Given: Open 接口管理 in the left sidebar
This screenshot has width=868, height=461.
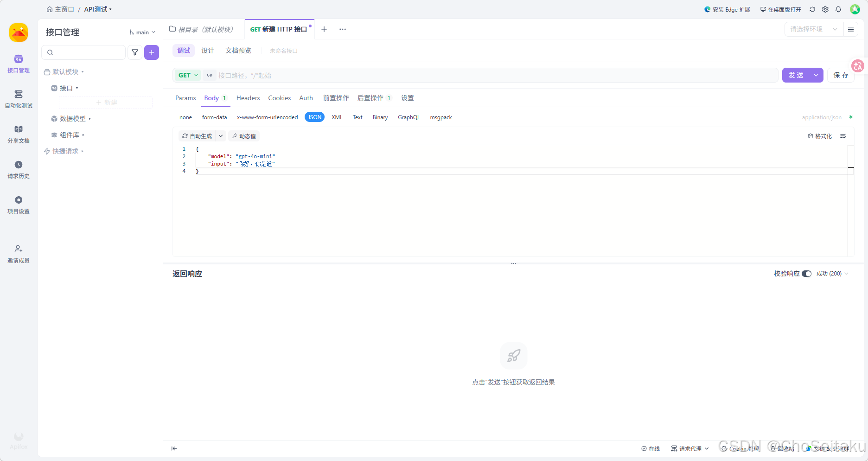Looking at the screenshot, I should tap(19, 64).
